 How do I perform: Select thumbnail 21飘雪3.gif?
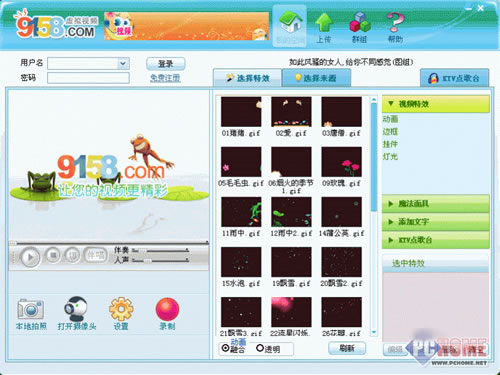click(x=241, y=312)
